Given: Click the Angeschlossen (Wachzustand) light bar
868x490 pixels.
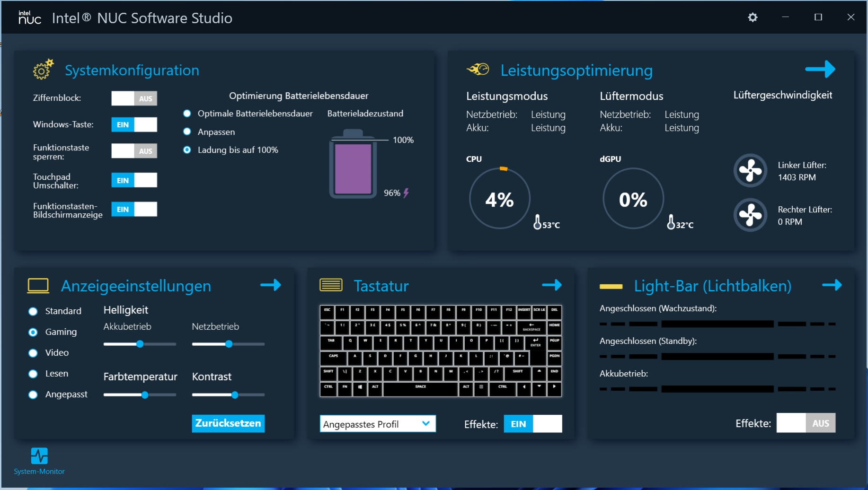Looking at the screenshot, I should click(717, 324).
